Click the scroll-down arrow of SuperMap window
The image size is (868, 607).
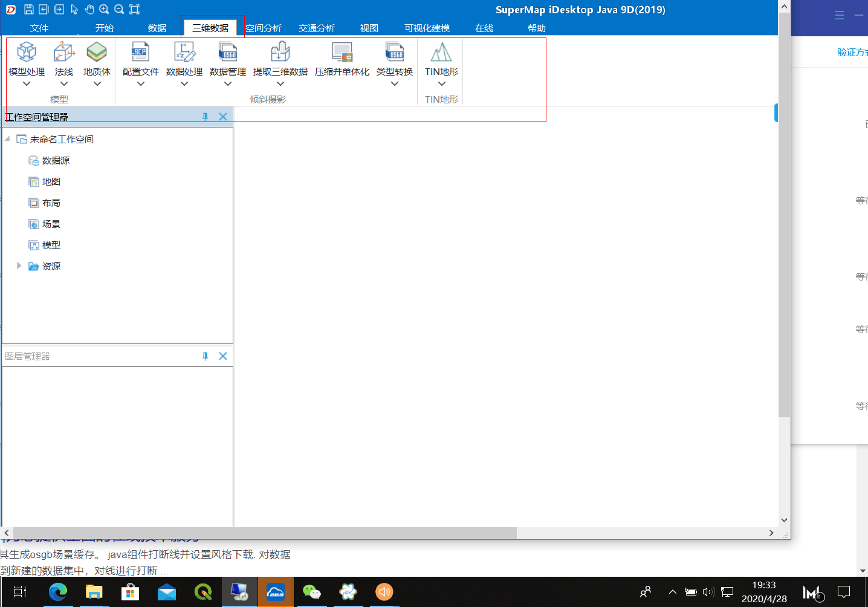click(784, 520)
